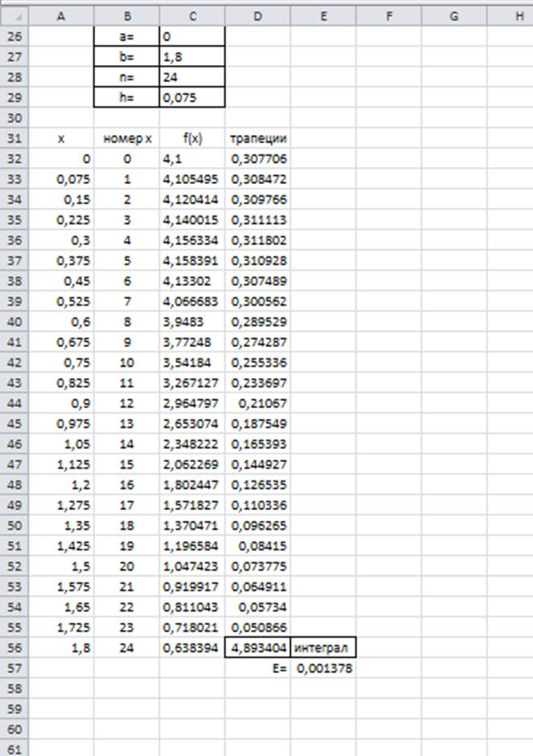Click the номер x header cell

(x=127, y=138)
